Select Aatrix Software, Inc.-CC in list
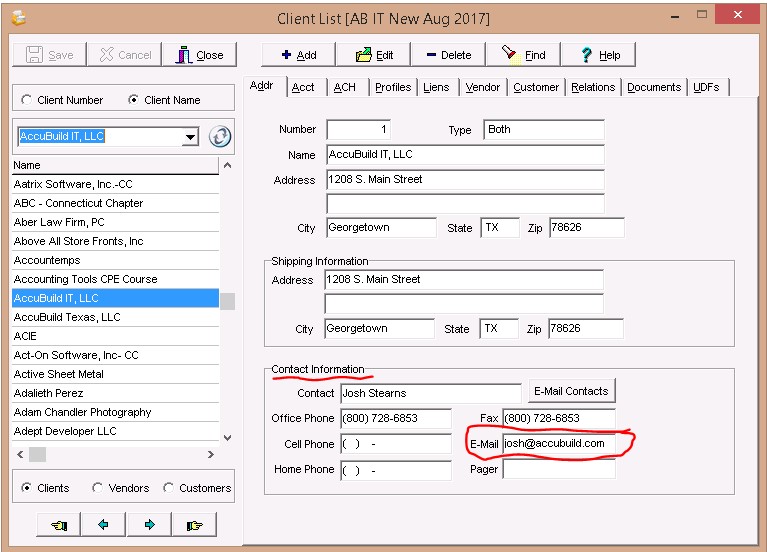This screenshot has width=767, height=552. point(115,184)
